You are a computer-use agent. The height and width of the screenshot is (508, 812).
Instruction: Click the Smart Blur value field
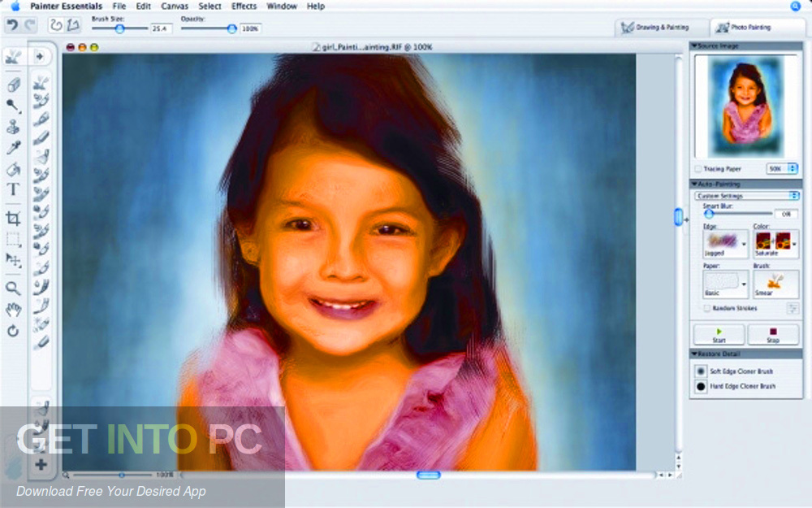click(786, 214)
